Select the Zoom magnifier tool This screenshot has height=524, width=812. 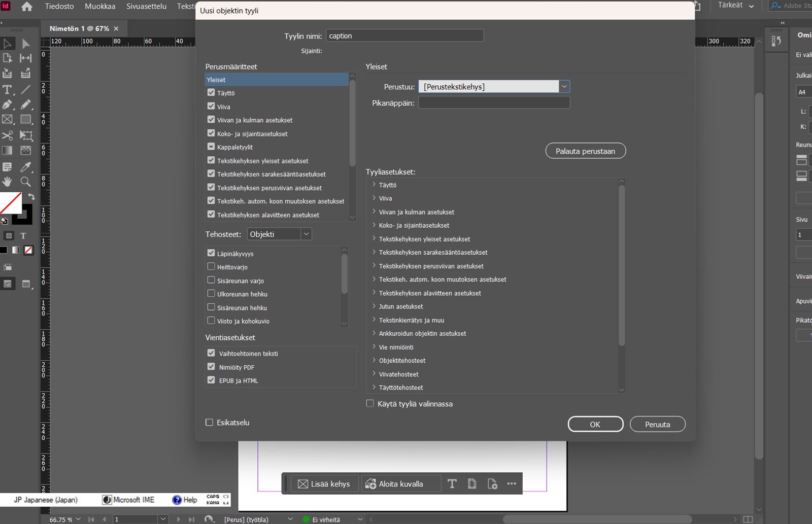[x=26, y=182]
